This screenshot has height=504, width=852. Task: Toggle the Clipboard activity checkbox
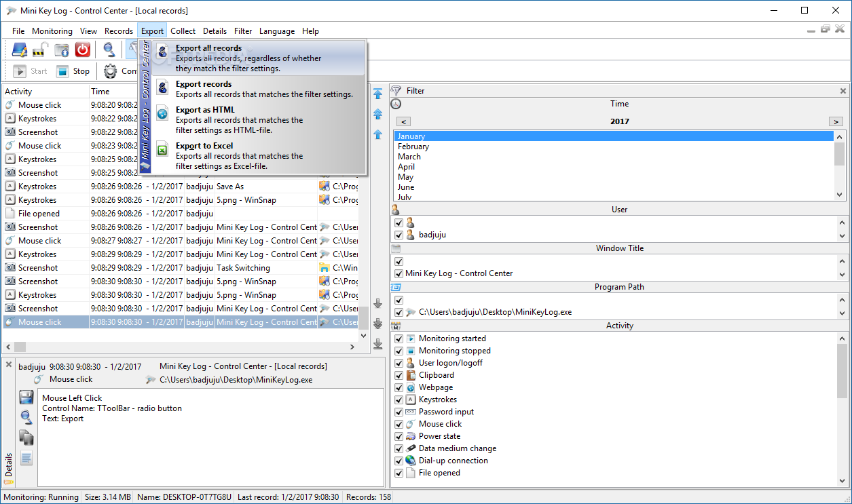coord(399,375)
